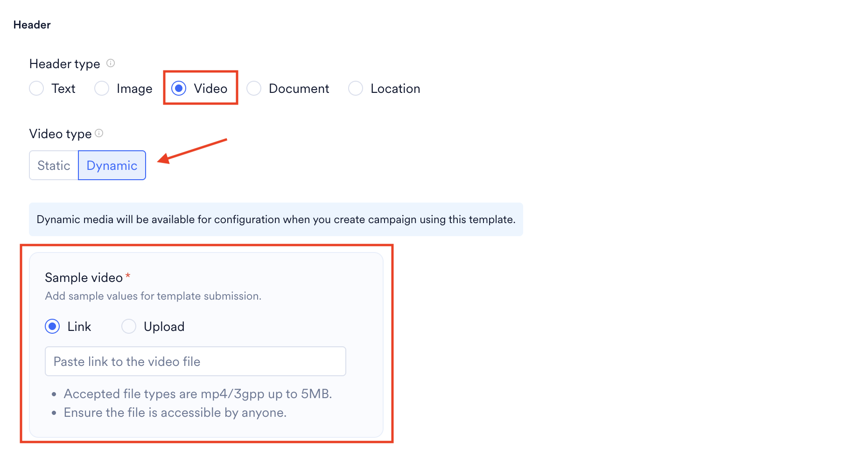The image size is (868, 449).
Task: Select the Image header type
Action: (102, 88)
